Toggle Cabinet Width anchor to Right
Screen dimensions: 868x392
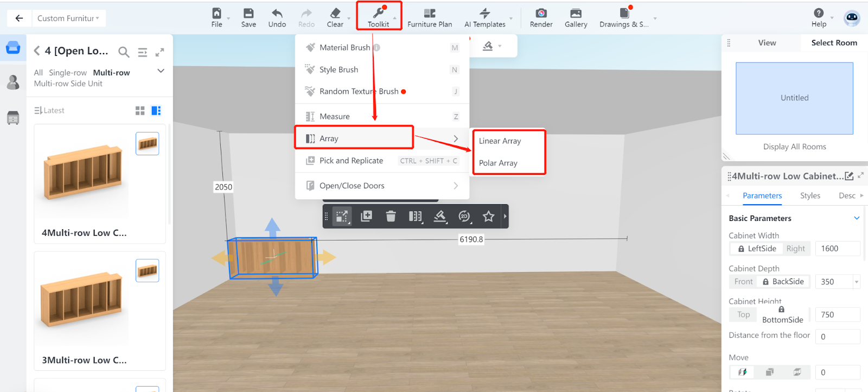[x=795, y=249]
